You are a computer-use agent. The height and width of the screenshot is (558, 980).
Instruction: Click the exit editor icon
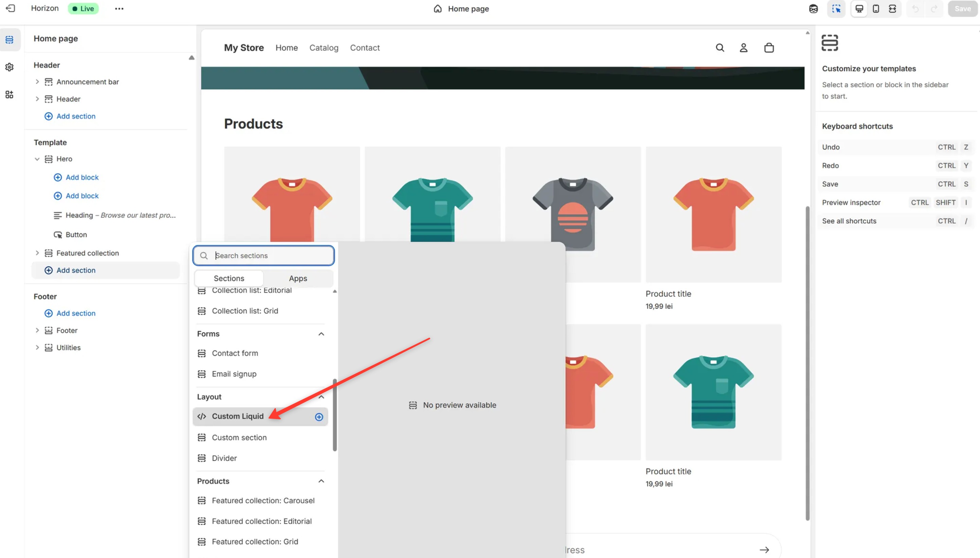click(10, 8)
